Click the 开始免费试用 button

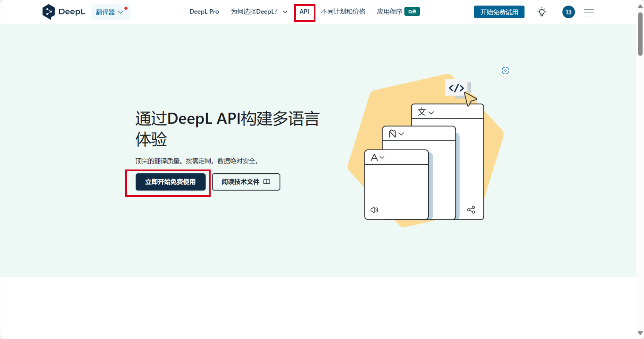point(499,12)
